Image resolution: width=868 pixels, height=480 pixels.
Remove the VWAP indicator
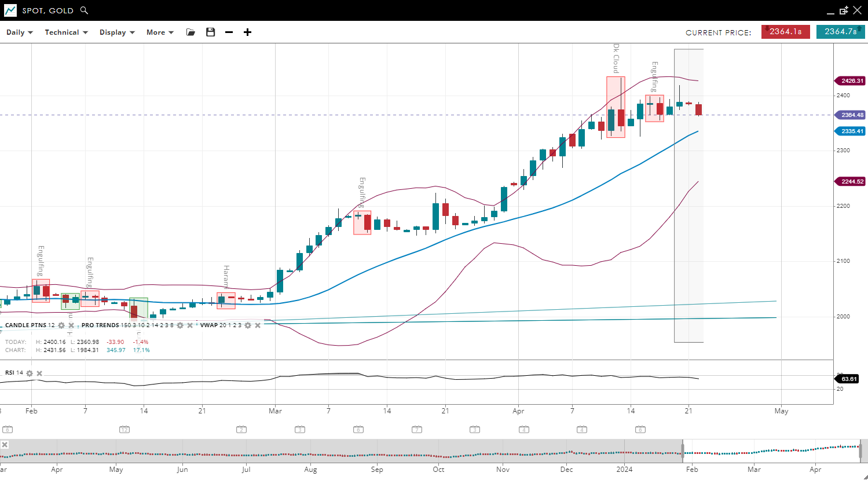pyautogui.click(x=258, y=325)
